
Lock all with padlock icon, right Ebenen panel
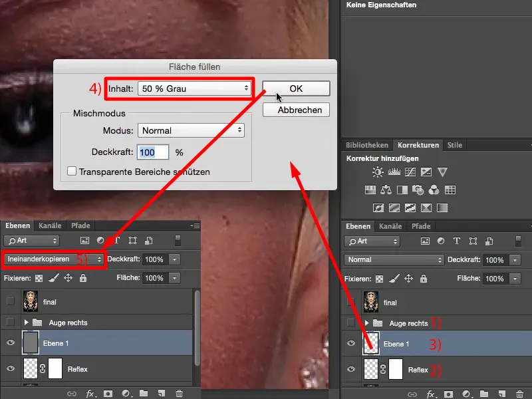pyautogui.click(x=424, y=279)
